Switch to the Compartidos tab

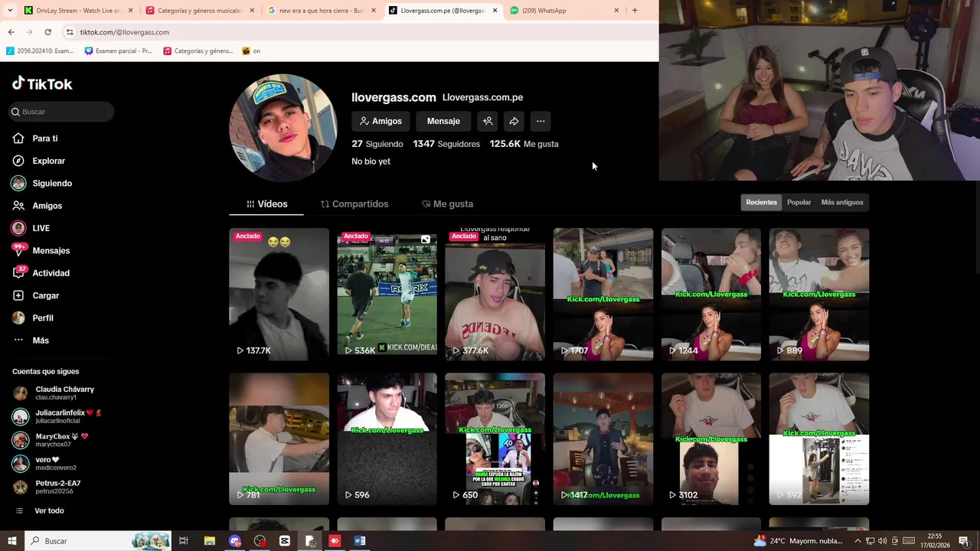click(x=354, y=204)
